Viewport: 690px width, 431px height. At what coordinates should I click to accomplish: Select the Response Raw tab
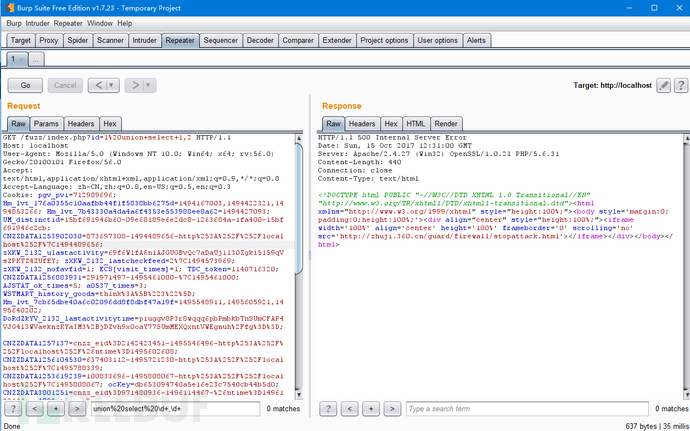tap(334, 124)
